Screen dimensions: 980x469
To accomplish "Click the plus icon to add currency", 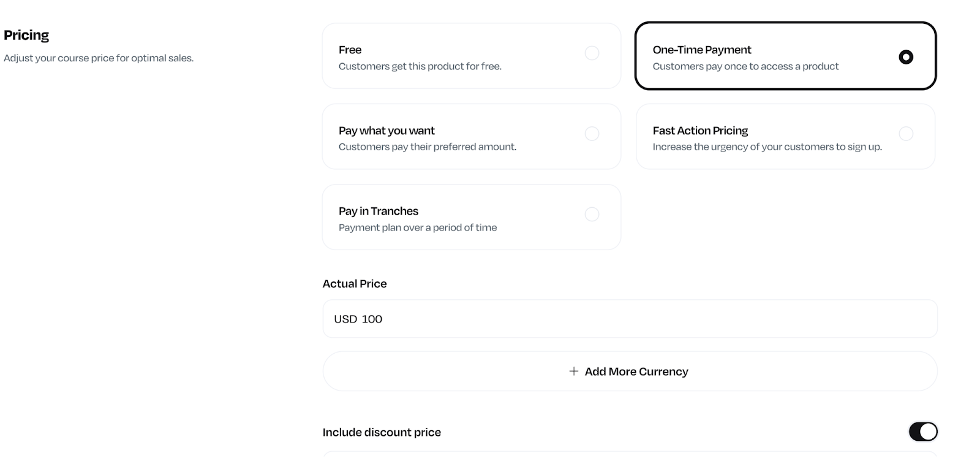I will tap(573, 371).
